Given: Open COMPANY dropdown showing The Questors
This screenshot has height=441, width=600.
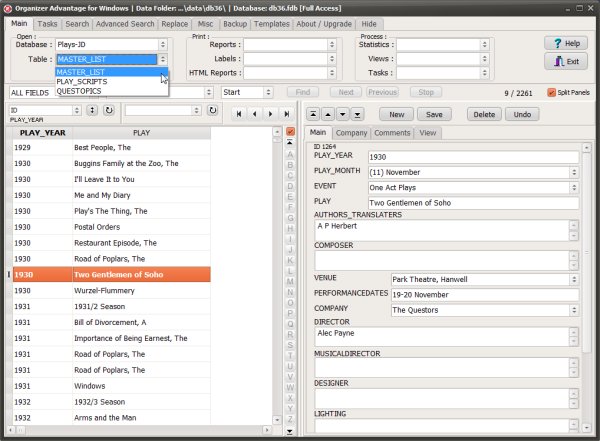Looking at the screenshot, I should 574,310.
